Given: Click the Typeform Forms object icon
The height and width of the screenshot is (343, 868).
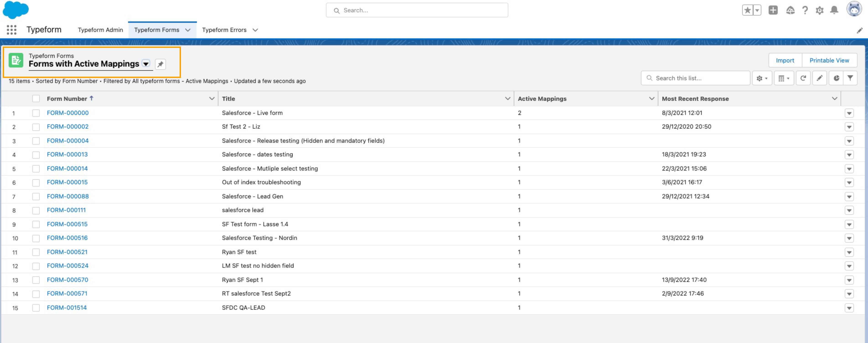Looking at the screenshot, I should click(x=16, y=60).
